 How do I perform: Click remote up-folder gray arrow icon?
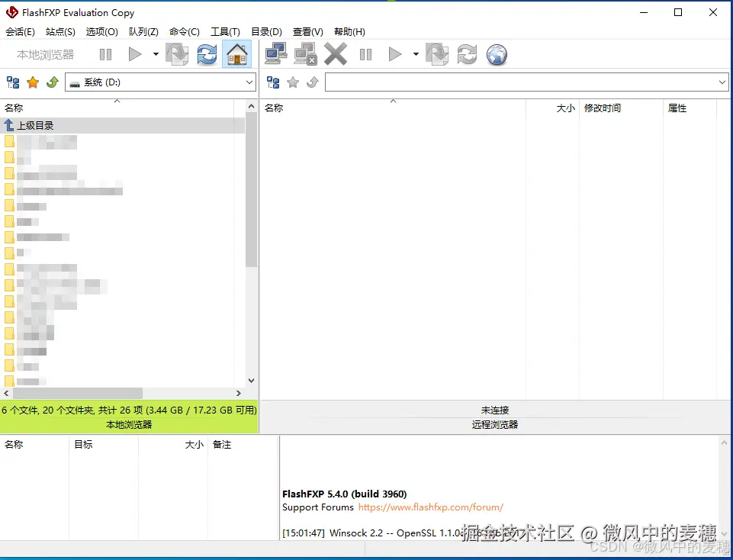point(312,82)
